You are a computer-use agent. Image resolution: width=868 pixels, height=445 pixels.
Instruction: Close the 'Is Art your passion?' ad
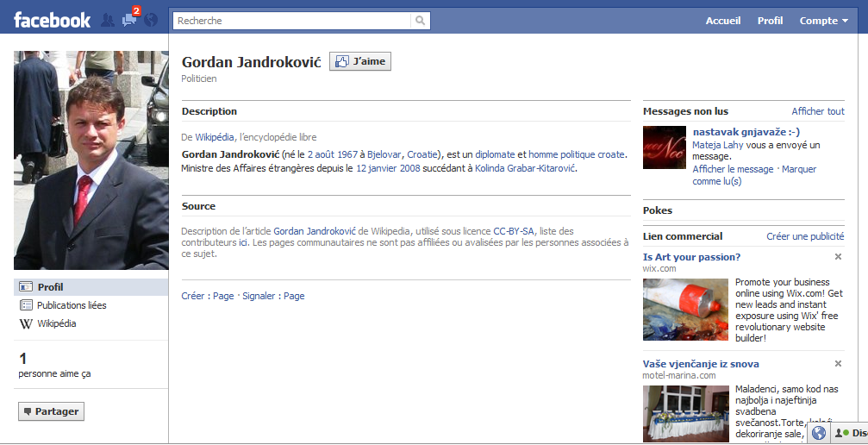838,257
